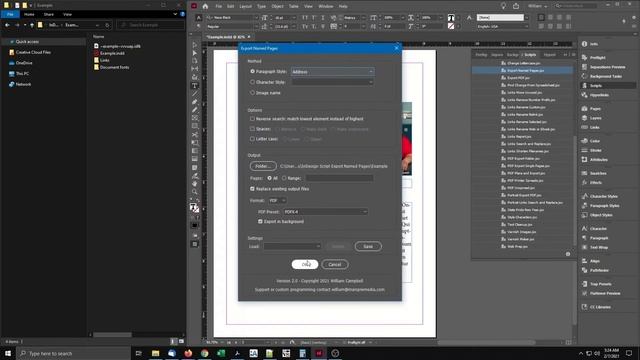Image resolution: width=640 pixels, height=360 pixels.
Task: Enable the Reverse search checkbox
Action: point(252,119)
